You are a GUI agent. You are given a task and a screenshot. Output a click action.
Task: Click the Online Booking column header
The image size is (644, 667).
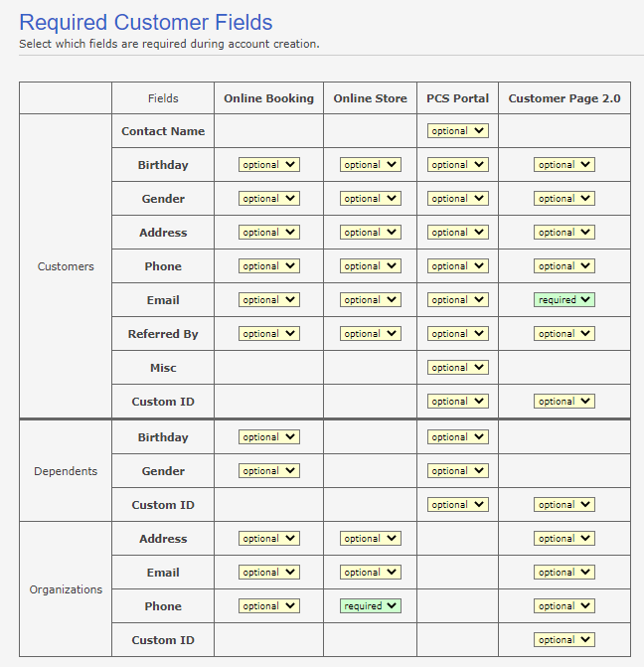[x=268, y=98]
